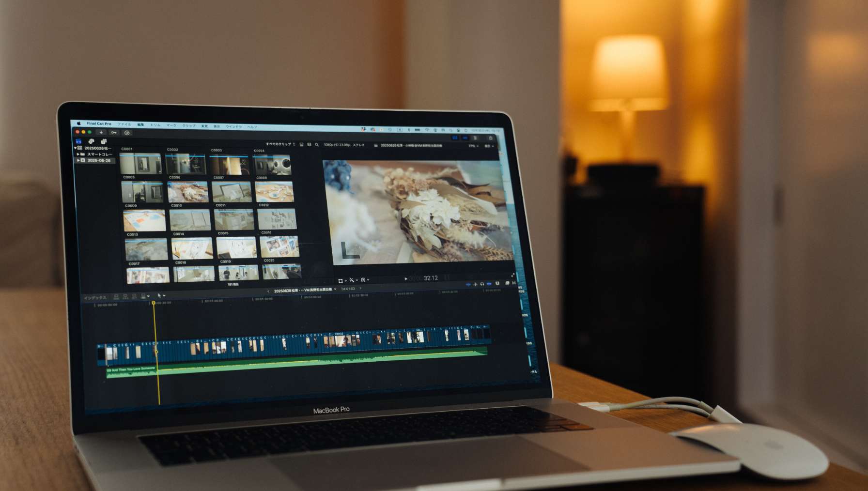This screenshot has width=868, height=491.
Task: Show the Photos and Audio sidebar
Action: 91,141
